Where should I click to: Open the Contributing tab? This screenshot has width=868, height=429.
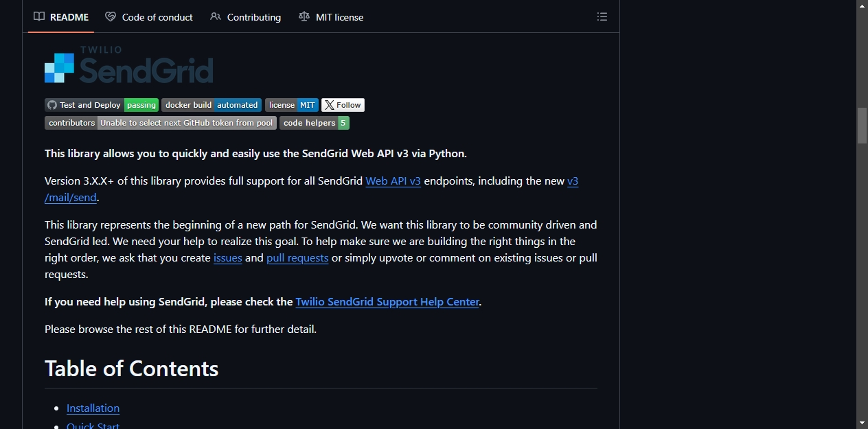click(x=245, y=16)
